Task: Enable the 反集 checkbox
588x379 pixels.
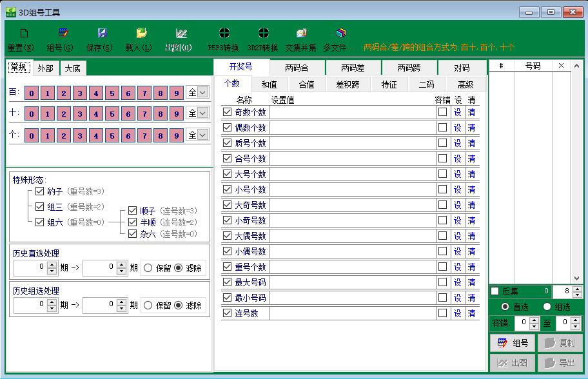Action: [495, 291]
